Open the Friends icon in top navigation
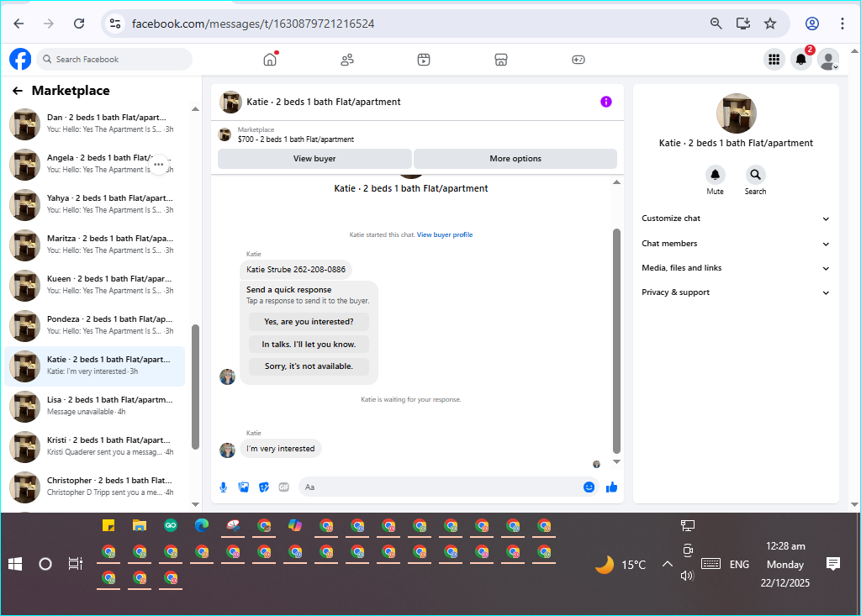 tap(347, 60)
